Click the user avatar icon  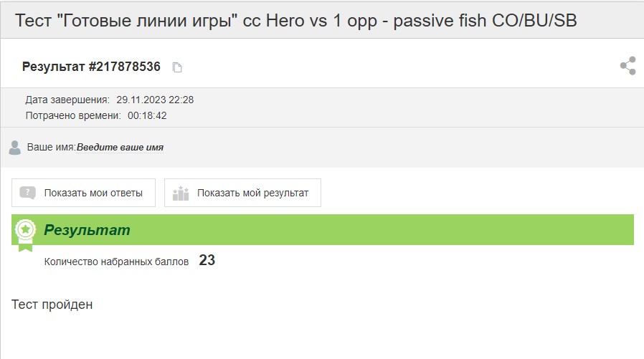tap(15, 148)
